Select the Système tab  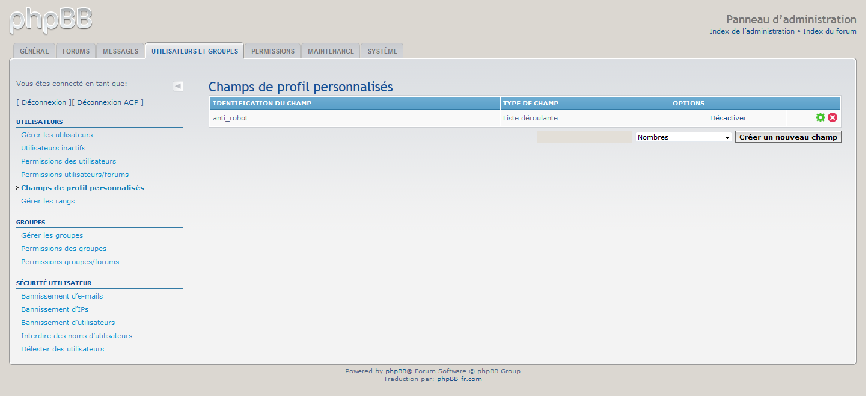pos(382,51)
